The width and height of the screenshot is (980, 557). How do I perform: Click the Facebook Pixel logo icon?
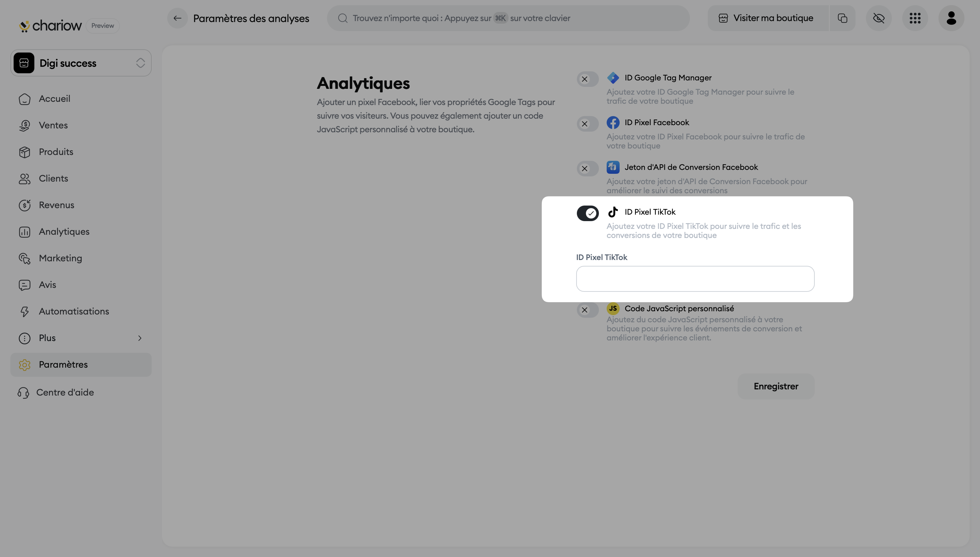coord(613,123)
